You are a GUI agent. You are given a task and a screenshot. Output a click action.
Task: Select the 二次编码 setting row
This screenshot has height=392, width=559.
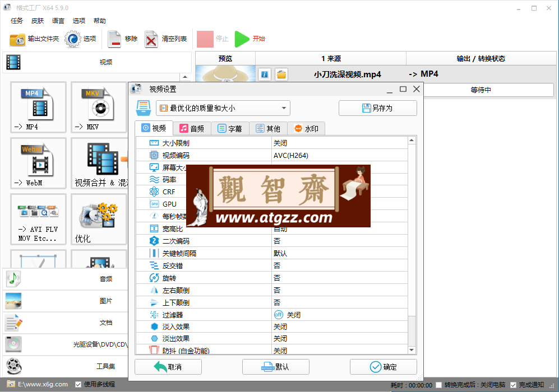click(272, 241)
